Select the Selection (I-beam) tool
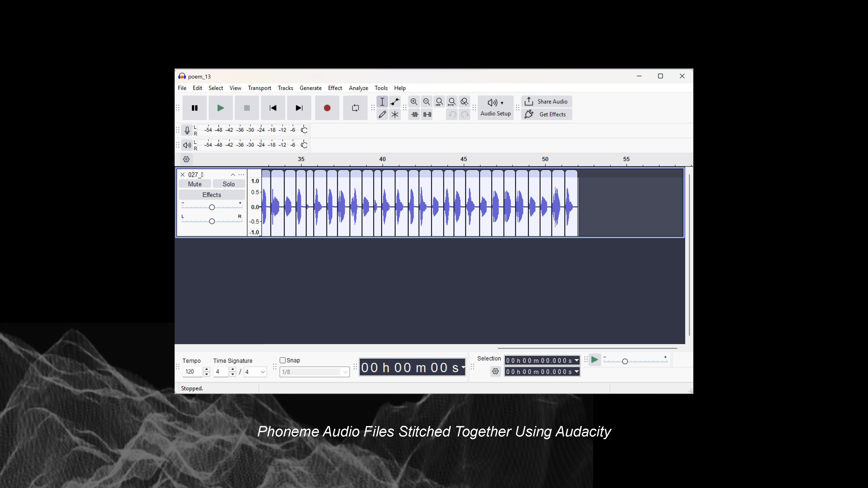Screen dimensions: 868x488 382,102
